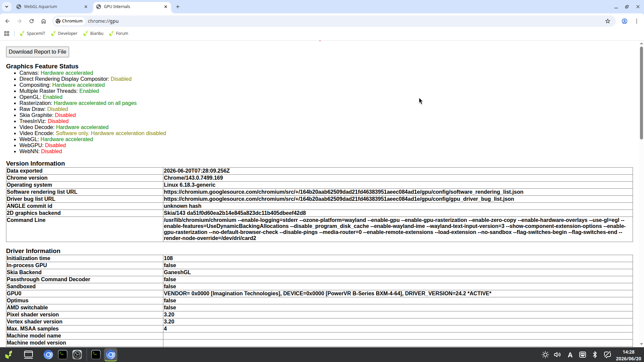This screenshot has height=362, width=644.
Task: Open the SpacemiT bookmark
Action: 32,34
